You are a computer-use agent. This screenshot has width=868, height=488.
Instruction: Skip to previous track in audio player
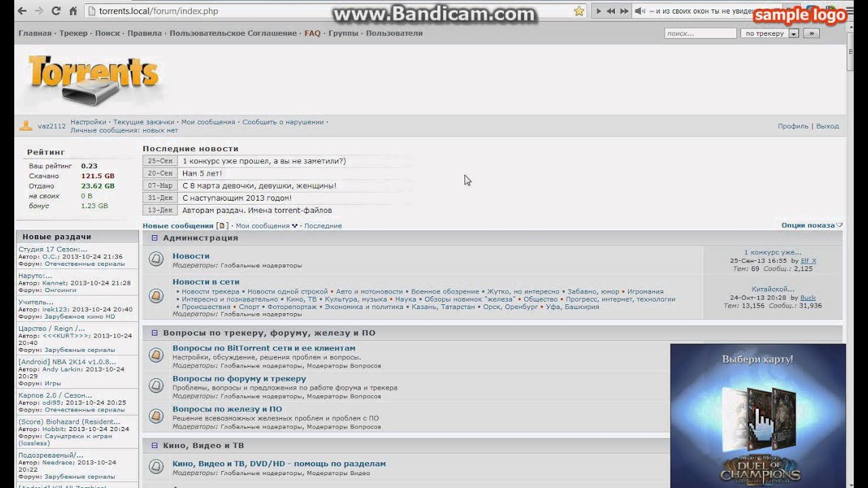tap(611, 11)
